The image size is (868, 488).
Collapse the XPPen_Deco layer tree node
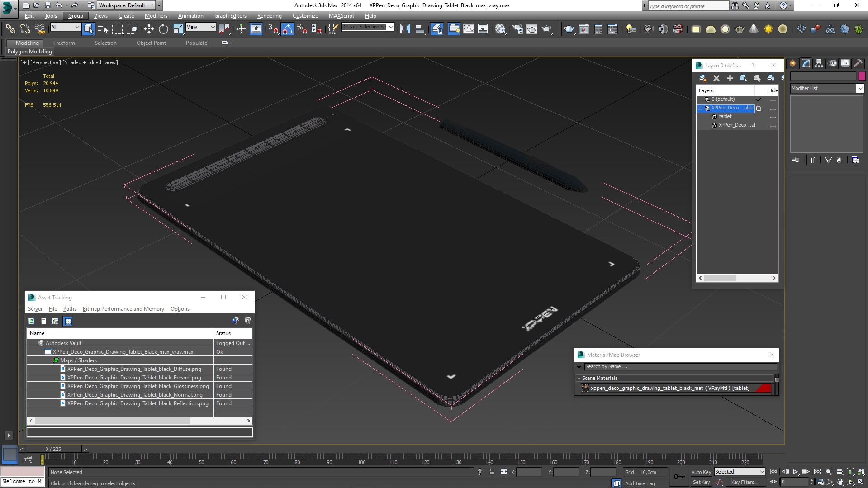pos(700,108)
